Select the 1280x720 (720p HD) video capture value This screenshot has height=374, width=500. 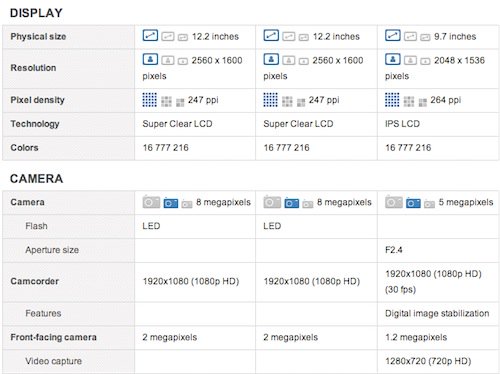click(x=428, y=361)
